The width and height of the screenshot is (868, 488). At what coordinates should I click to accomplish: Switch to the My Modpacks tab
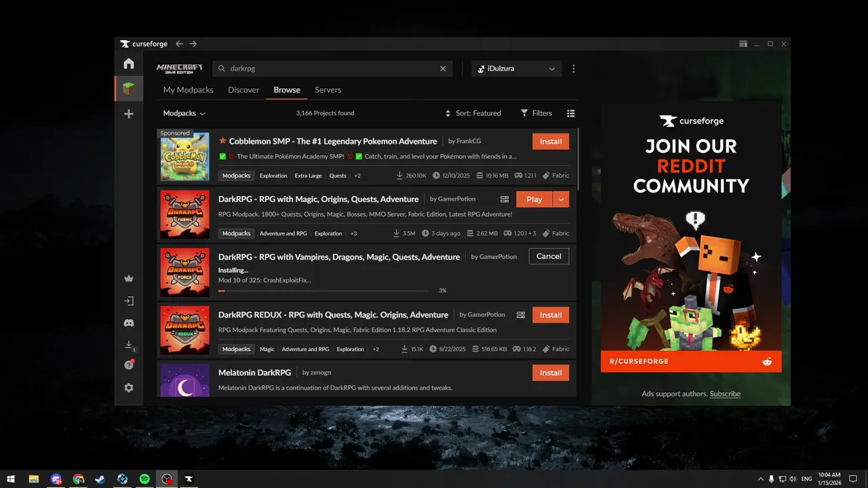click(x=189, y=90)
